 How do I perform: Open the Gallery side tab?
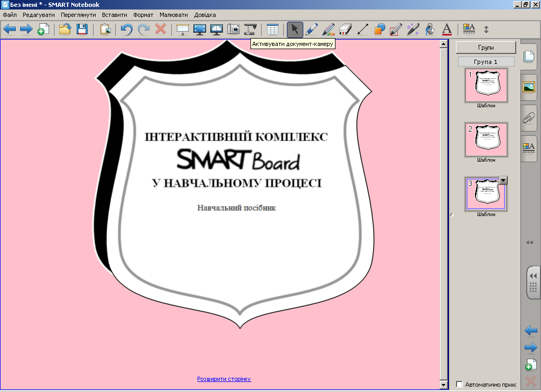click(528, 86)
